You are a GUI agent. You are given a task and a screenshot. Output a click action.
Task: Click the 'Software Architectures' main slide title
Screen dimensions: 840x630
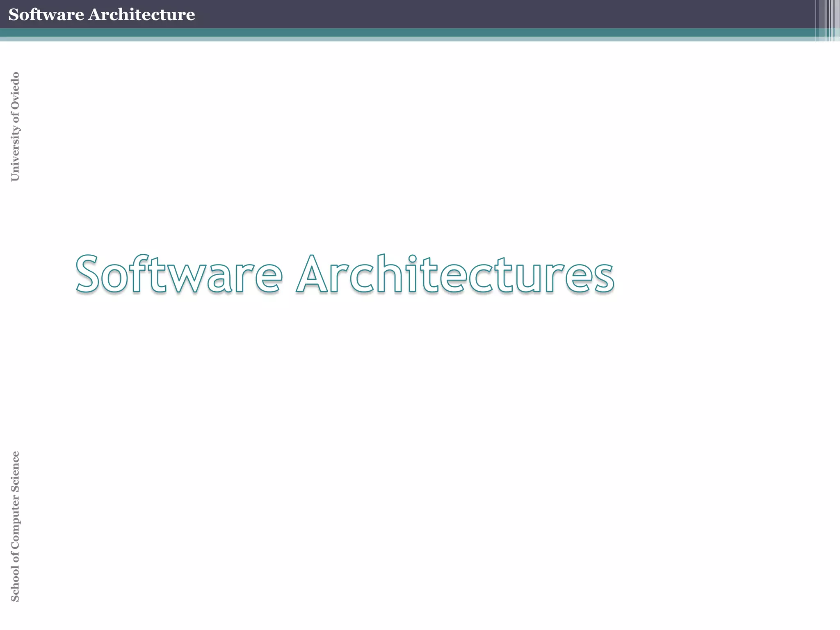click(345, 274)
